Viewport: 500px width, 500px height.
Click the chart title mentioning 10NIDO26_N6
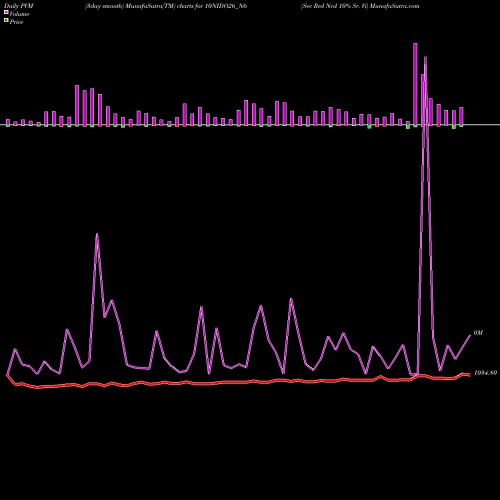(166, 6)
